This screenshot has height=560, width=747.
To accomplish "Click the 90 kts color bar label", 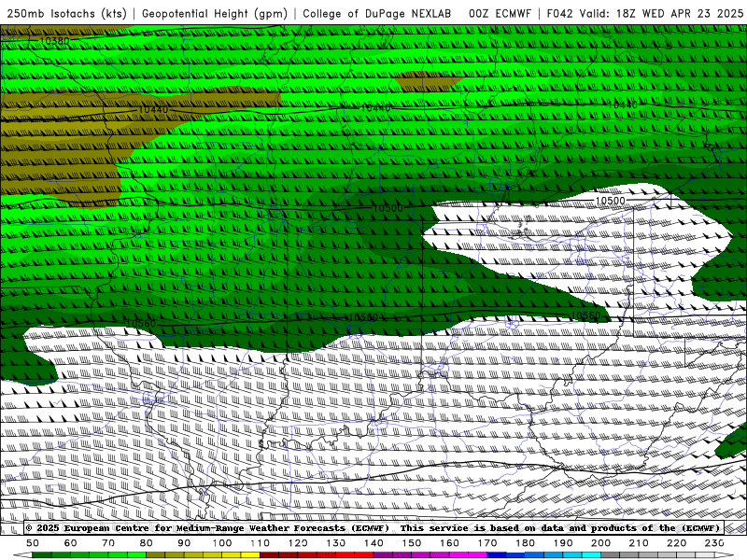I will click(184, 543).
